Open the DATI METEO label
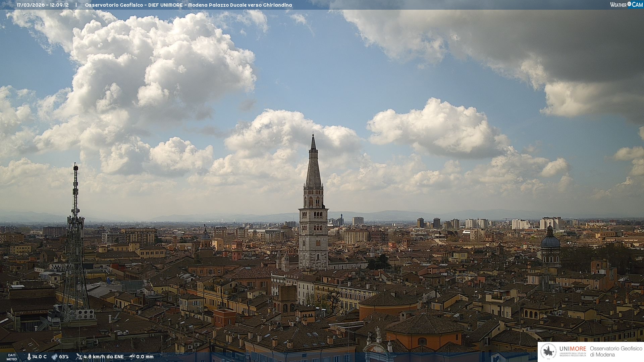This screenshot has height=362, width=644. click(x=11, y=357)
